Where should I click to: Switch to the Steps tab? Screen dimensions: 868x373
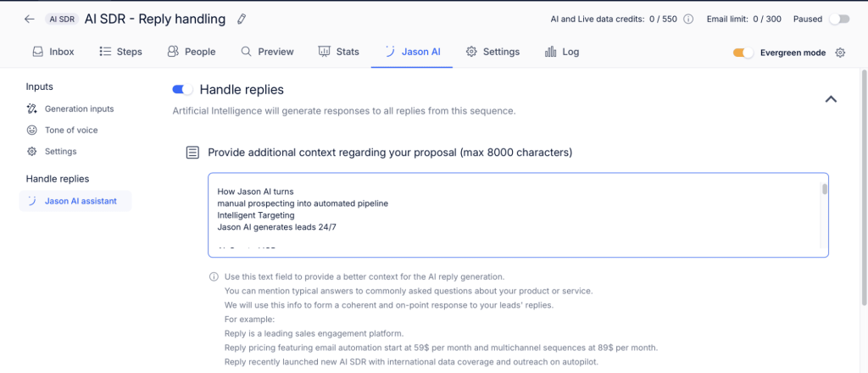[120, 52]
